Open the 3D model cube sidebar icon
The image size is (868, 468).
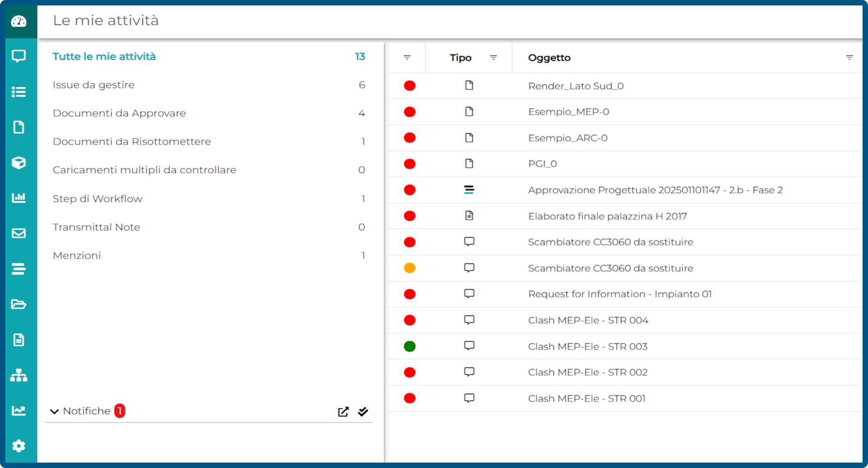[19, 162]
